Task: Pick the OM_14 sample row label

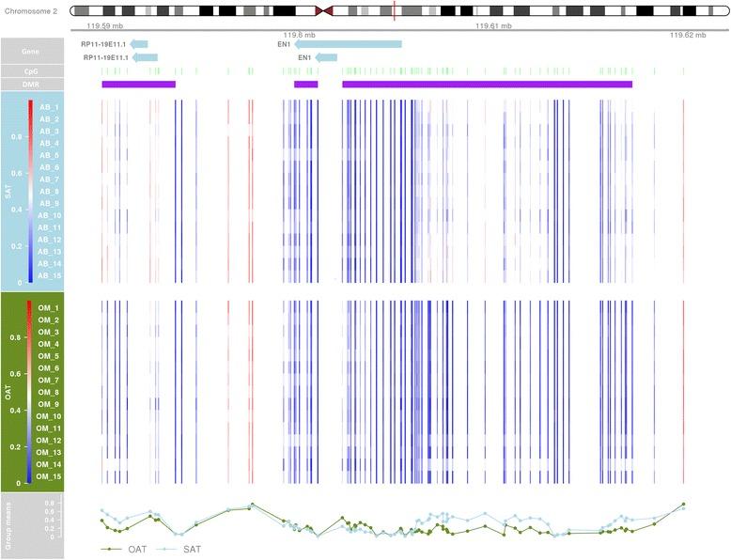Action: [49, 464]
